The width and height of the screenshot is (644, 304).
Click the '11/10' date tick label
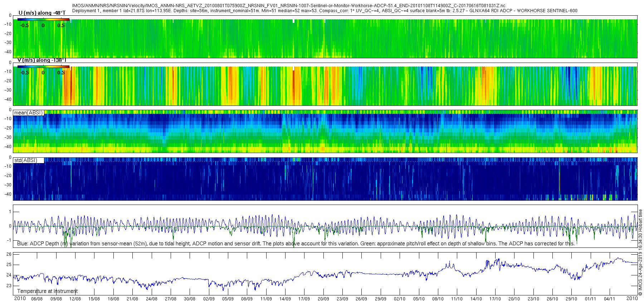457,299
